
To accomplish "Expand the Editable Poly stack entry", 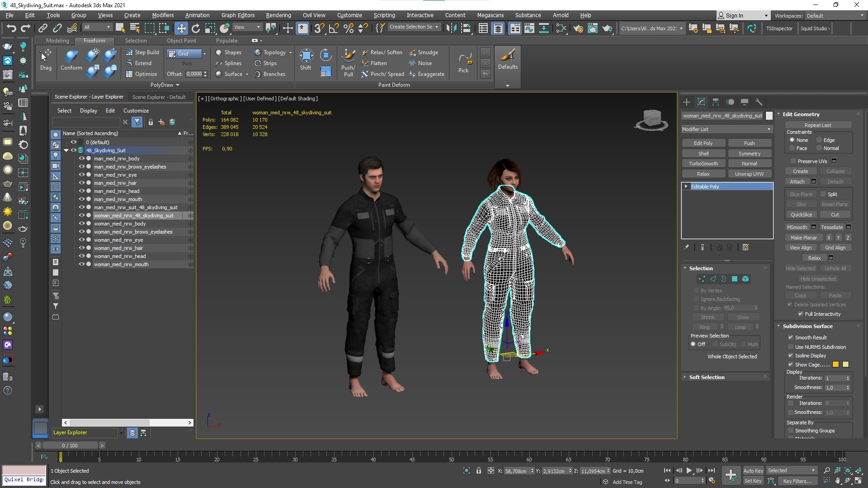I will click(686, 187).
